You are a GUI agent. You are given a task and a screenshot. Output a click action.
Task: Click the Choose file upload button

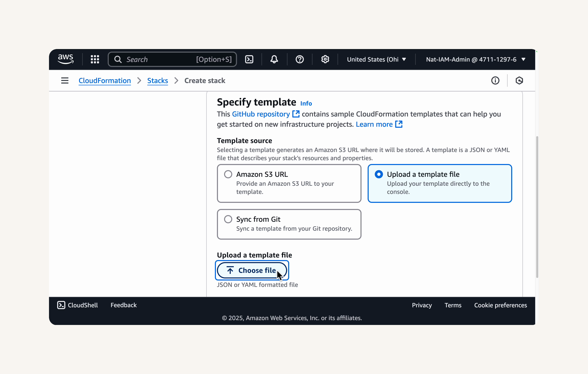[252, 270]
